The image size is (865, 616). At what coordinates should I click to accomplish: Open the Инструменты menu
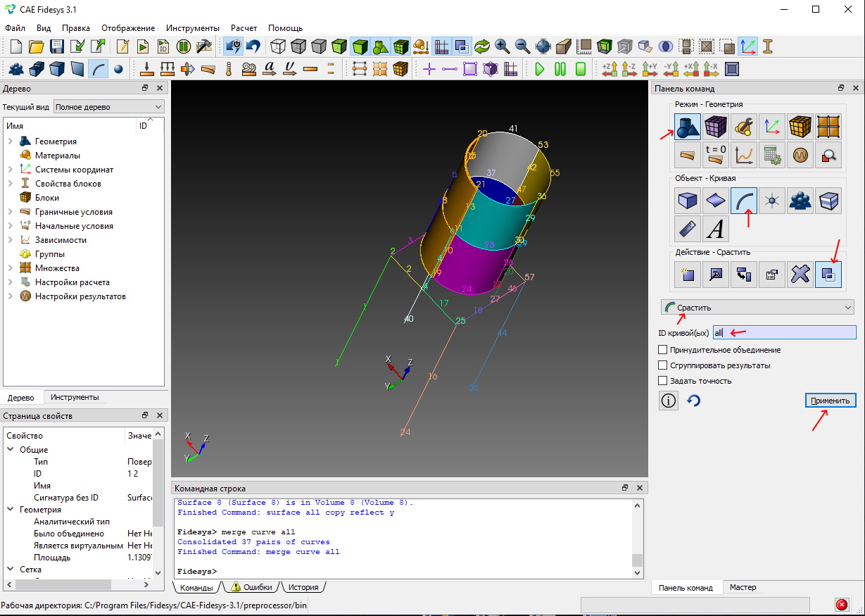click(x=193, y=28)
